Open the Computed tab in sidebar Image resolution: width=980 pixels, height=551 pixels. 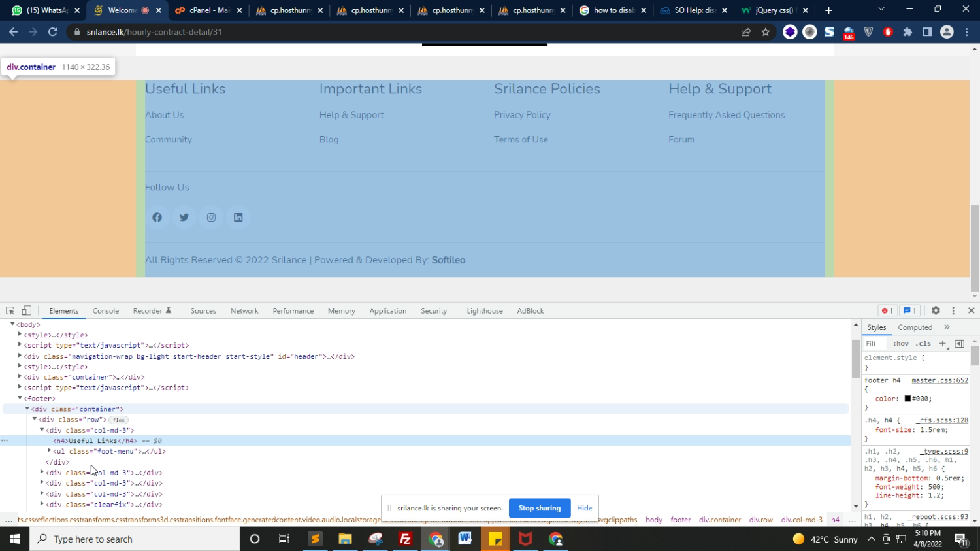(915, 327)
